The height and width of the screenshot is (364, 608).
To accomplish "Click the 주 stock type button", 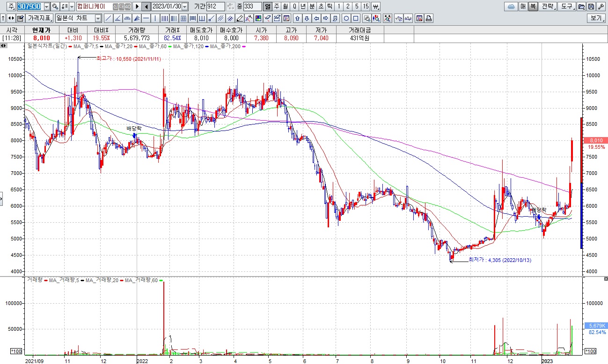I will pyautogui.click(x=11, y=7).
